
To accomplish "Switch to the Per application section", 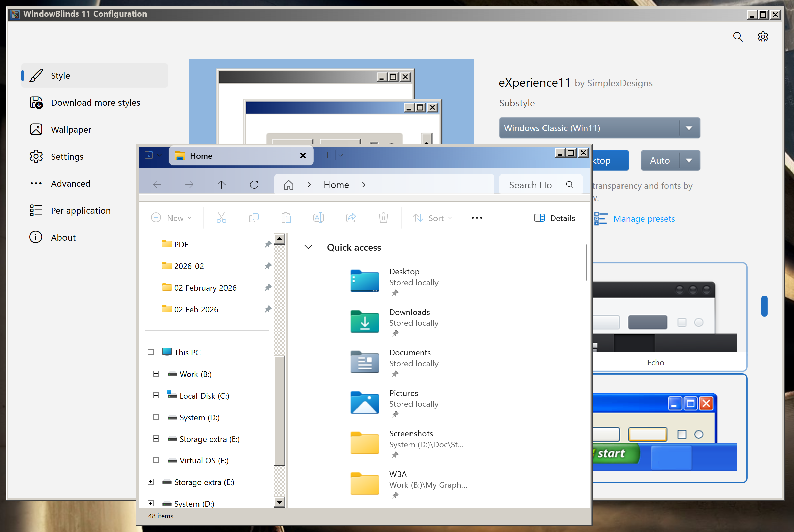I will (80, 210).
